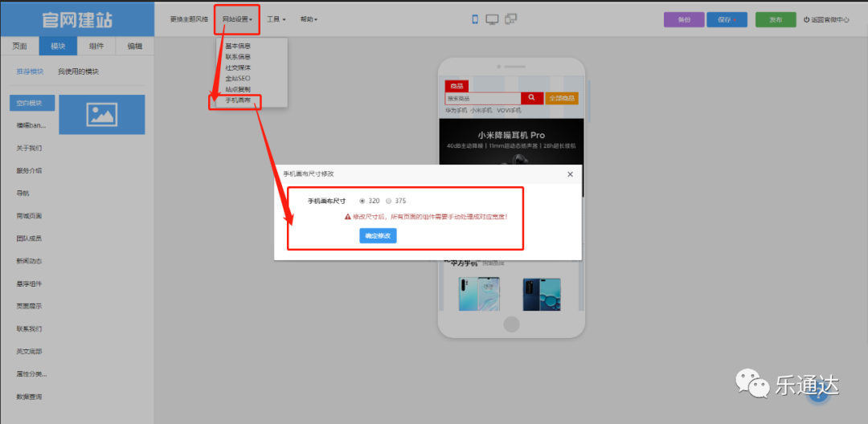The width and height of the screenshot is (868, 424).
Task: Select 新闻动态 in module list
Action: click(x=29, y=261)
